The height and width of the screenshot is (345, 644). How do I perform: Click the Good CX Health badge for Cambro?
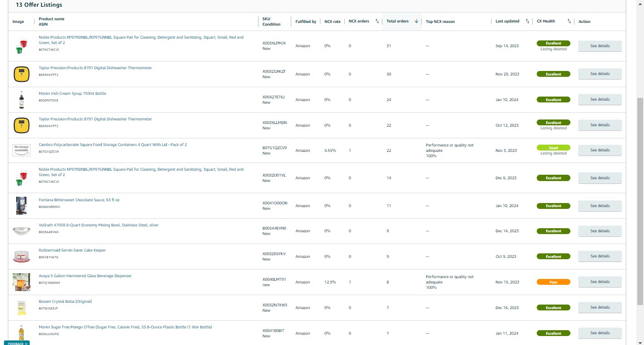click(553, 148)
